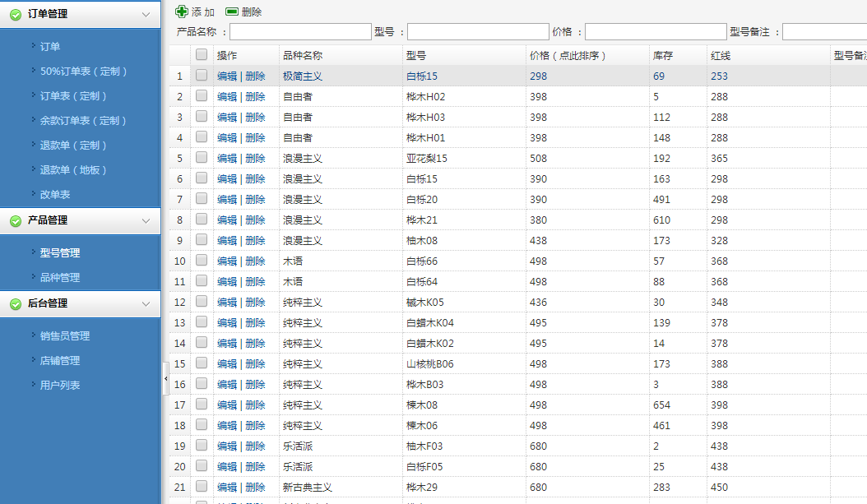Click the green check icon beside 产品管理
The image size is (867, 504).
(15, 220)
